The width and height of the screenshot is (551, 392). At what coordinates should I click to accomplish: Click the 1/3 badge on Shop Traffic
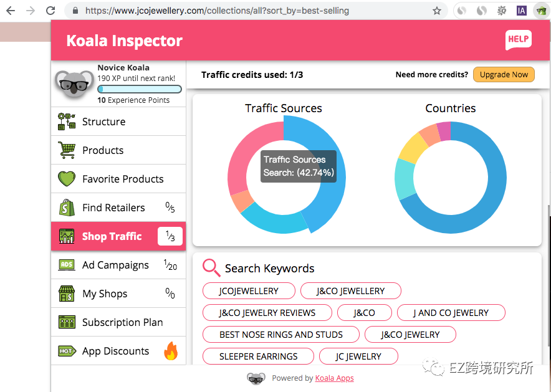170,236
